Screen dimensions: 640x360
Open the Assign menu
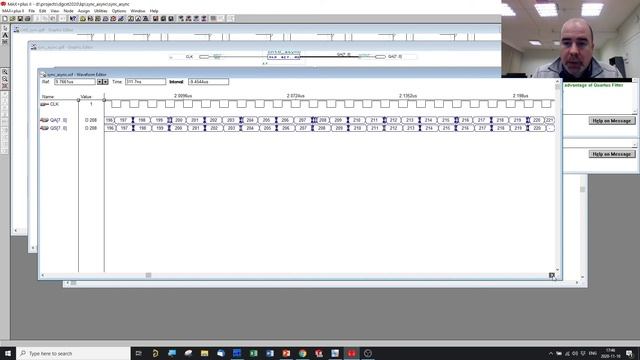84,11
